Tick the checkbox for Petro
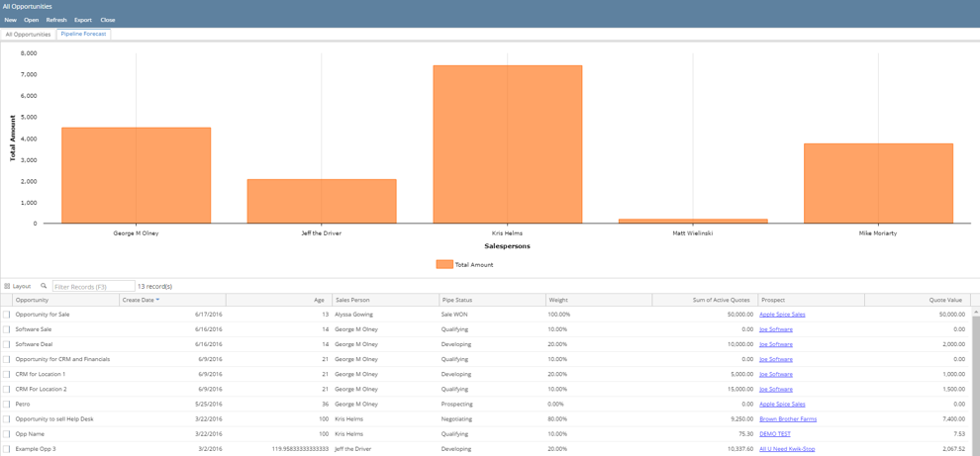This screenshot has width=980, height=456. pos(6,405)
